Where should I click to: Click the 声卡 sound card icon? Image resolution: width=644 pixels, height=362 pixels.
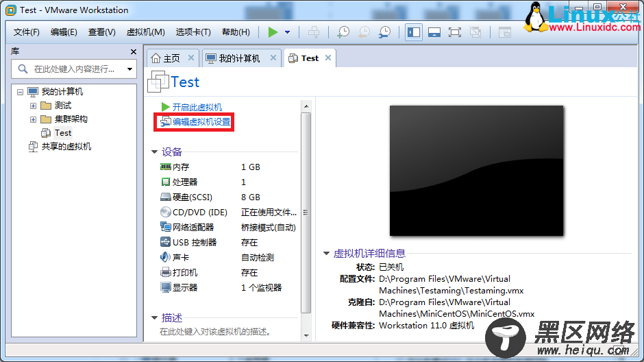166,257
